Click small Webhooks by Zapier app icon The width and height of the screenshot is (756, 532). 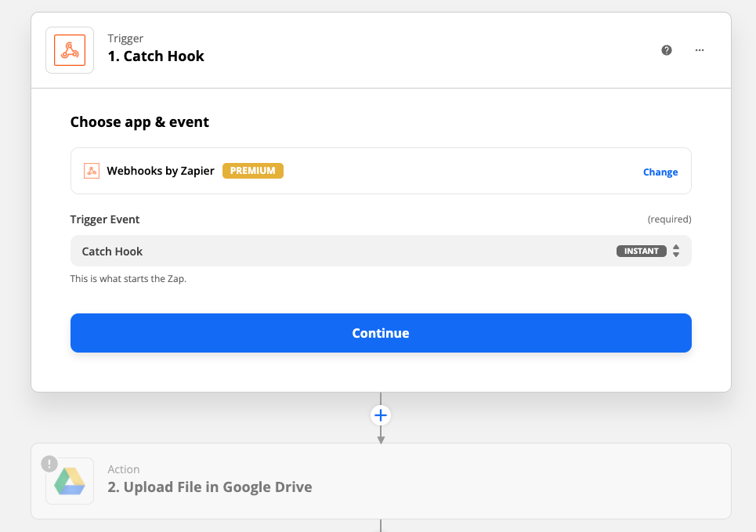pos(92,171)
